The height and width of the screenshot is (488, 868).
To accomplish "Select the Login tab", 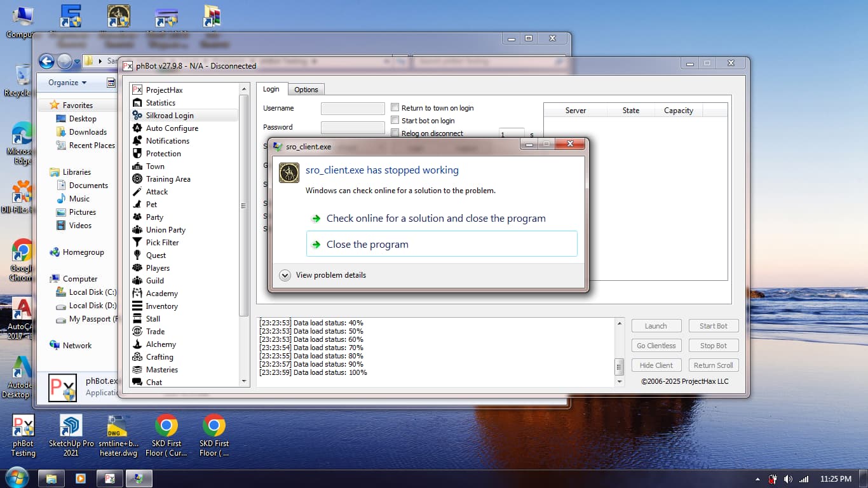I will click(x=271, y=90).
